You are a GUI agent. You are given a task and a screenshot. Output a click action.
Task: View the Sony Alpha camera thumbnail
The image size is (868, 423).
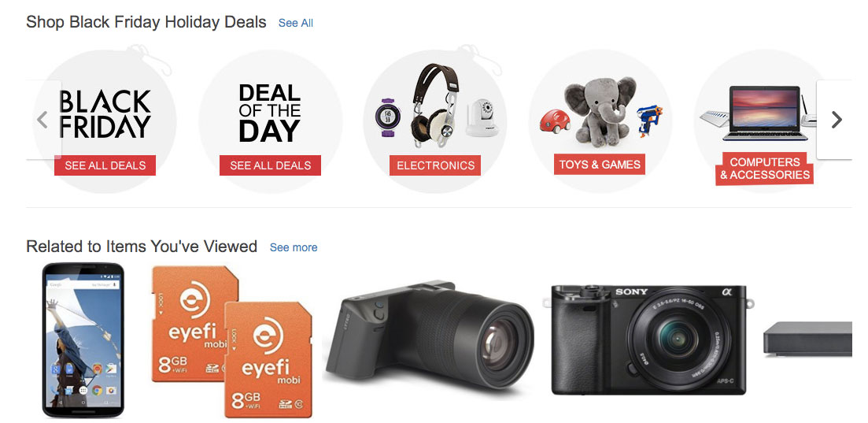click(x=648, y=340)
